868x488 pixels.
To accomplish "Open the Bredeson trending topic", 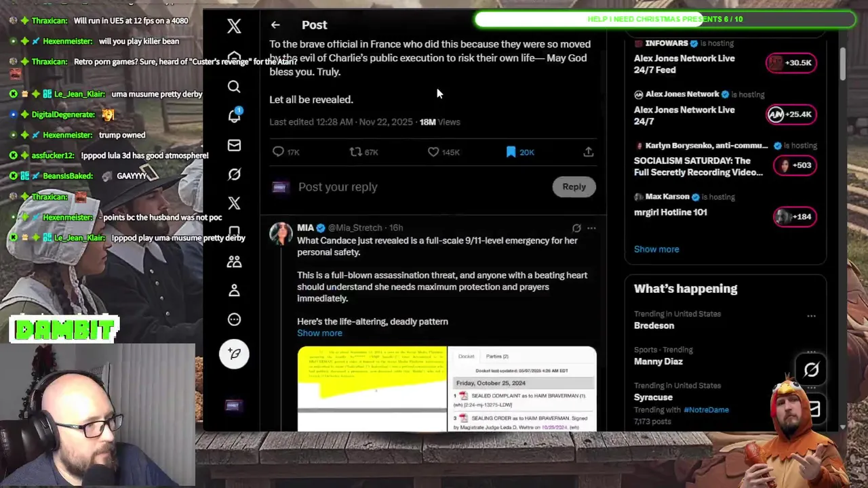I will point(654,325).
